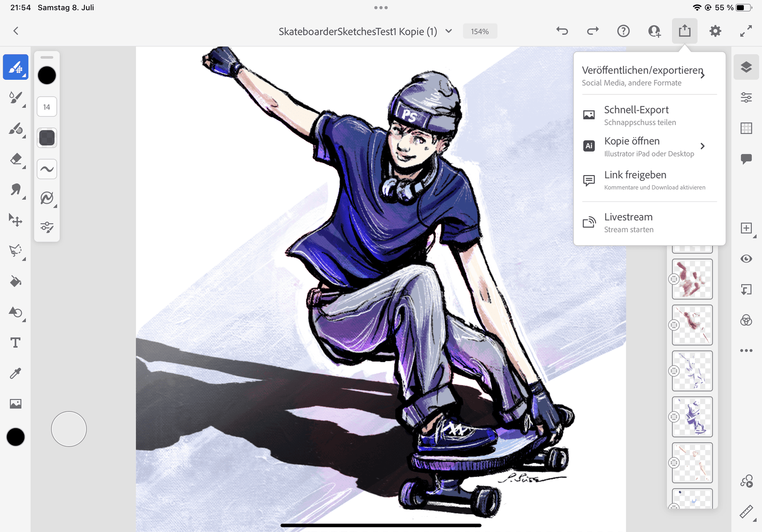Screen dimensions: 762x532
Task: Open the Comments panel icon
Action: click(x=746, y=159)
